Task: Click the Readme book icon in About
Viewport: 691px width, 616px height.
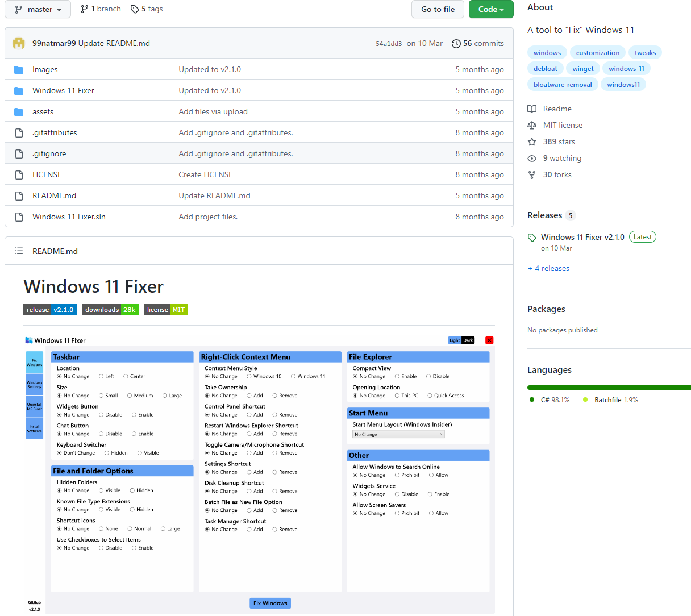Action: tap(532, 109)
